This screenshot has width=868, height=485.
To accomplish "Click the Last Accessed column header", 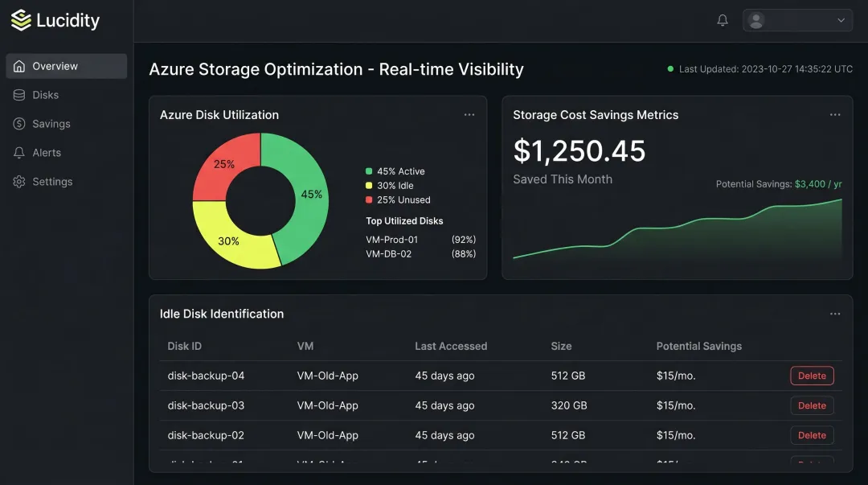I will point(451,346).
